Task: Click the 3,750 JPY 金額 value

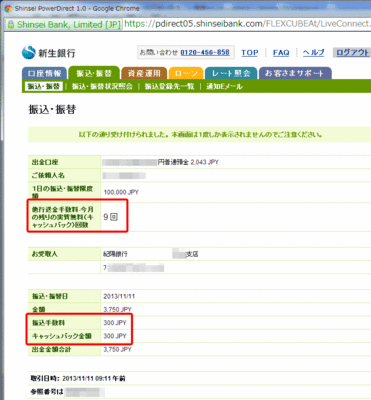Action: 117,310
